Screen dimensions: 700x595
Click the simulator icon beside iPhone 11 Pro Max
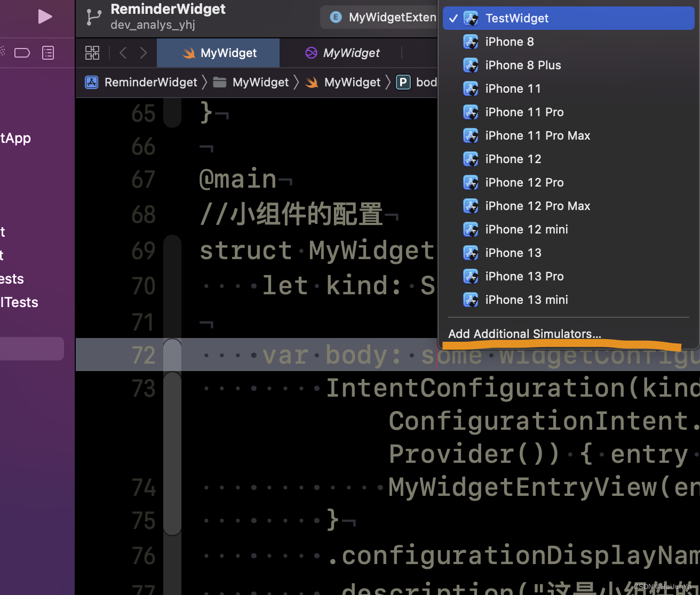click(471, 135)
